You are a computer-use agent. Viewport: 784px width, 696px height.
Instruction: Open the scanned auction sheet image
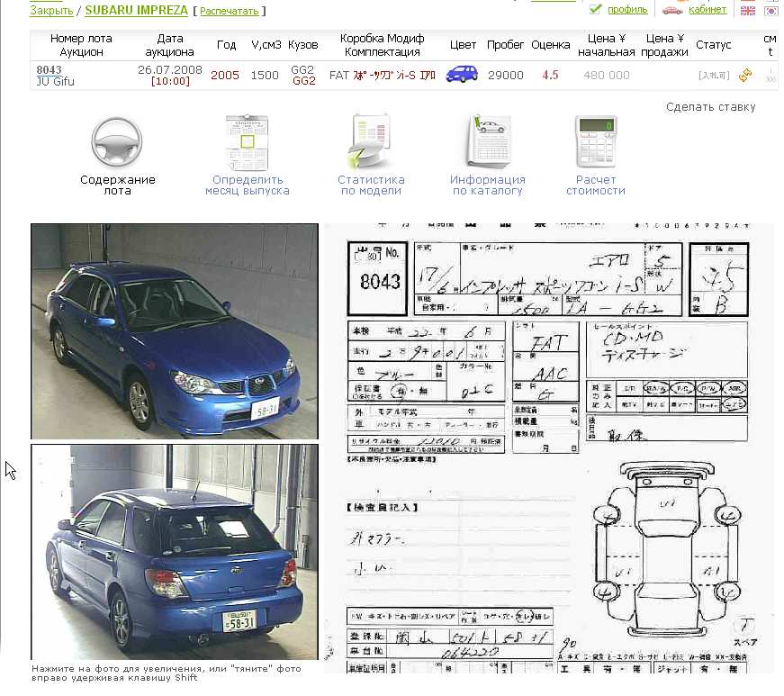[x=548, y=448]
